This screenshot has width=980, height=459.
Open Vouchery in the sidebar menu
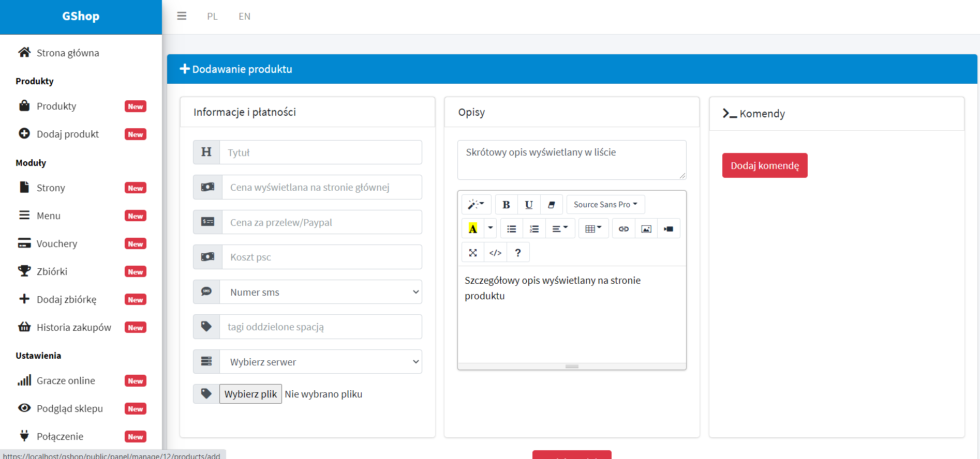[57, 243]
